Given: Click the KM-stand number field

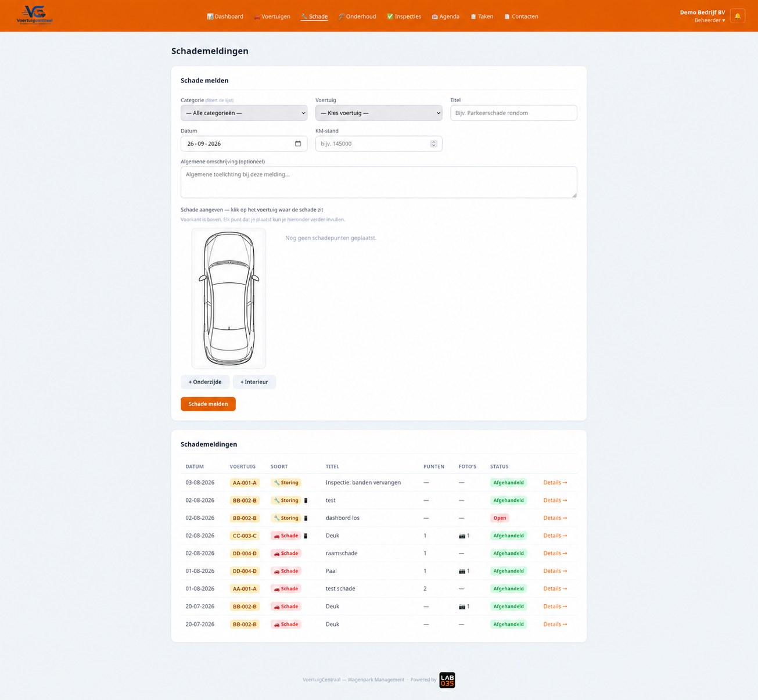Looking at the screenshot, I should coord(379,143).
